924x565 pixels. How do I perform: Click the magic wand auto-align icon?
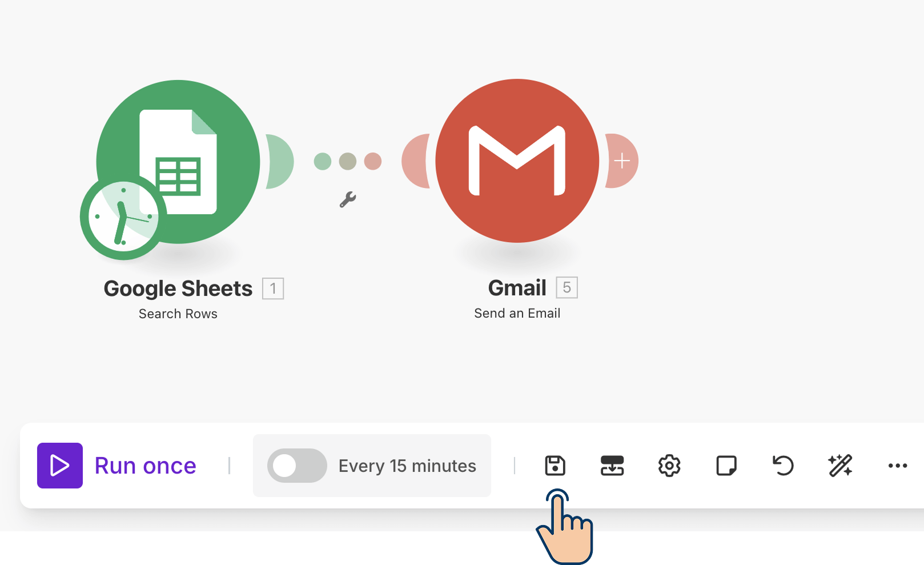(x=841, y=466)
